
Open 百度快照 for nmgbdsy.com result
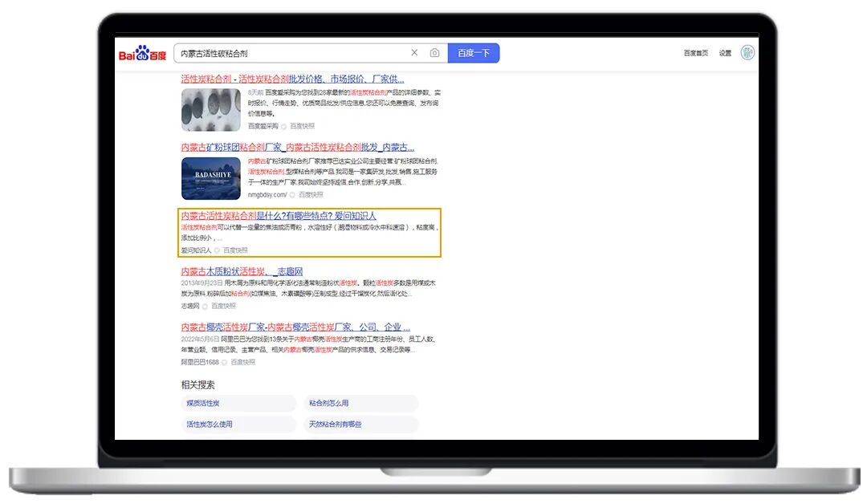(x=311, y=194)
